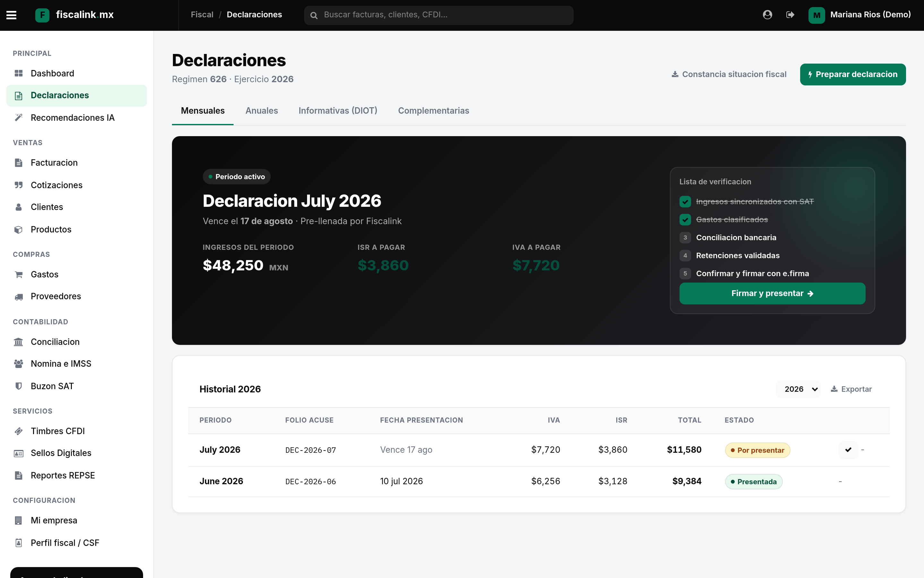Switch to the Anuales tab
This screenshot has height=578, width=924.
point(261,111)
